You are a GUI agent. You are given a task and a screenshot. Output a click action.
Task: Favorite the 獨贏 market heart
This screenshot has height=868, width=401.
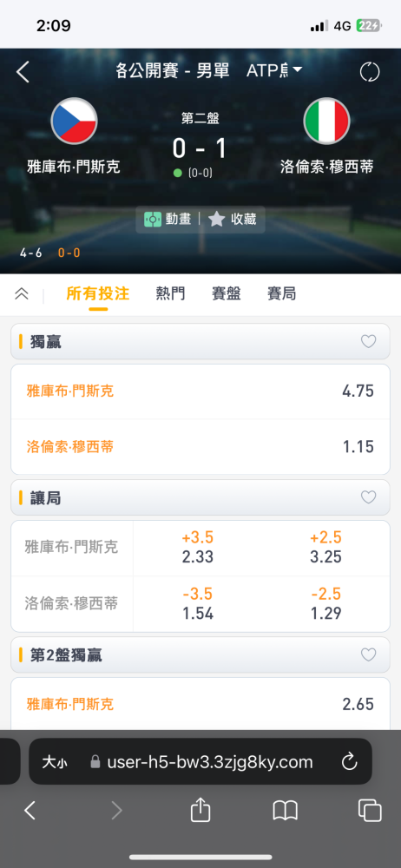368,341
